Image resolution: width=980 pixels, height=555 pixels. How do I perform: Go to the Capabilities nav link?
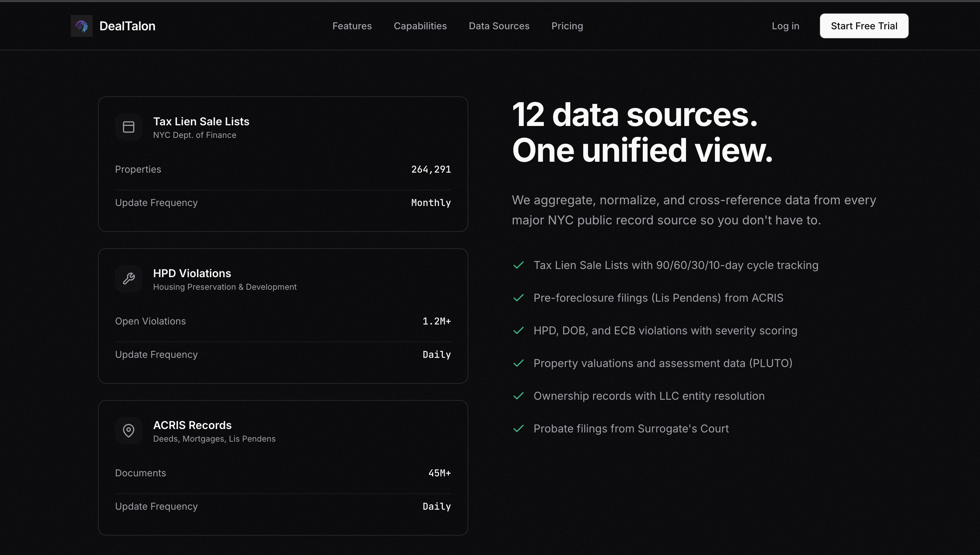coord(420,26)
